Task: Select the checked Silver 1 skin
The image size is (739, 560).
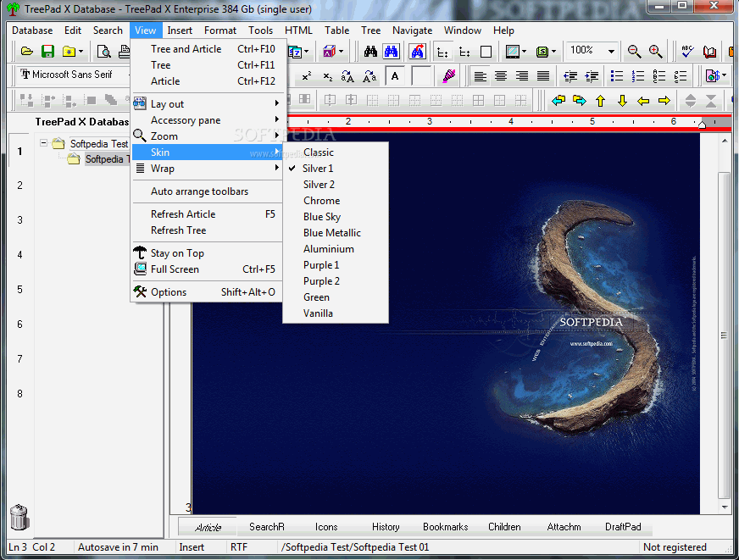Action: [x=336, y=168]
